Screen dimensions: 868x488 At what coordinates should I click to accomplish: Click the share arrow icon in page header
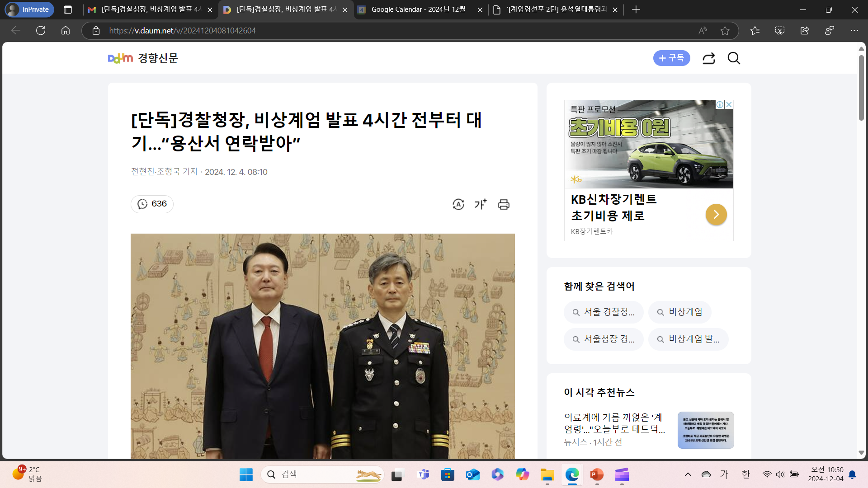click(x=708, y=58)
